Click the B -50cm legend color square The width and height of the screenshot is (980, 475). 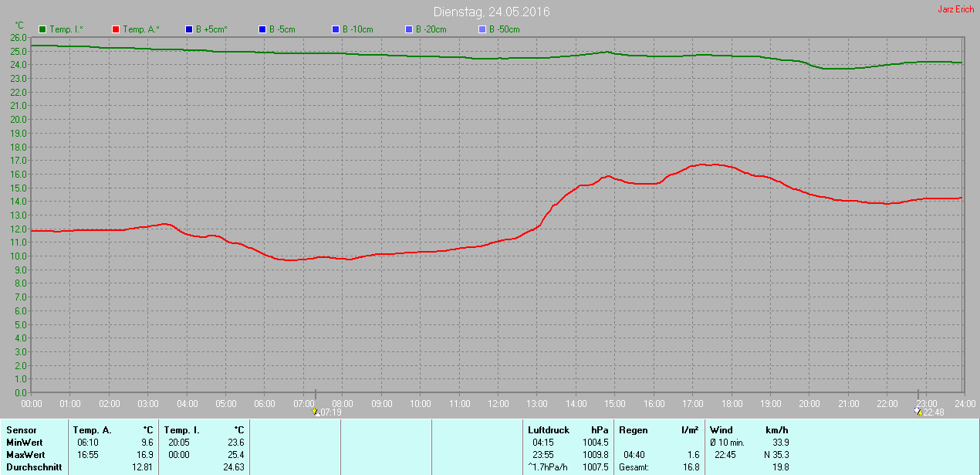coord(482,29)
